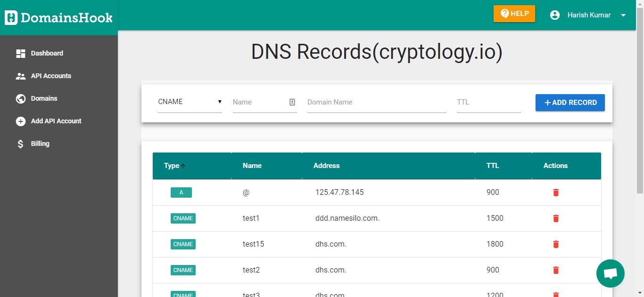Click the test2 record name
Image resolution: width=644 pixels, height=297 pixels.
coord(251,270)
